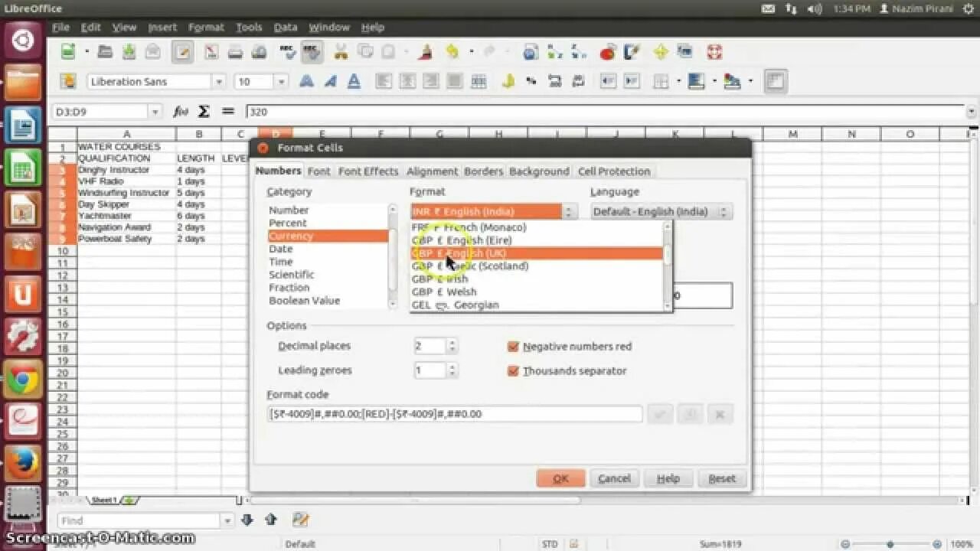980x551 pixels.
Task: Open the Format menu
Action: 206,27
